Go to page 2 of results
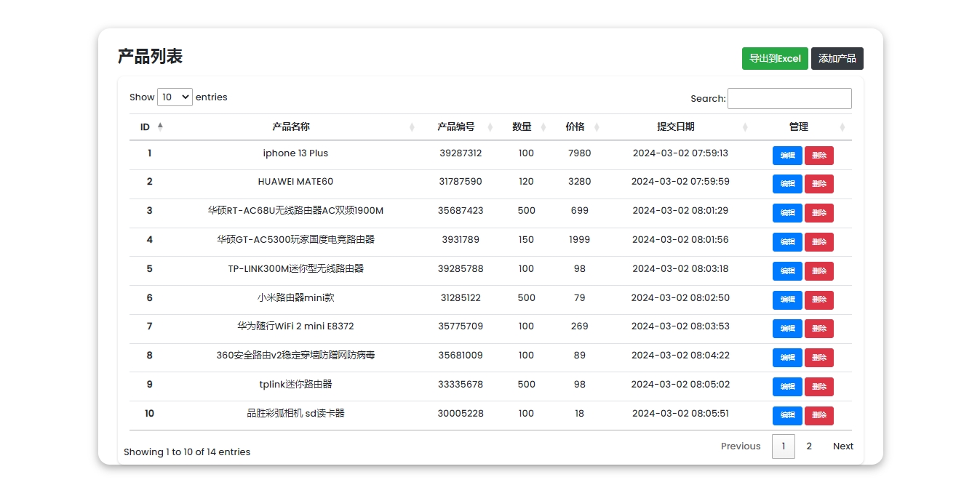Screen dimensions: 980x485 (809, 446)
